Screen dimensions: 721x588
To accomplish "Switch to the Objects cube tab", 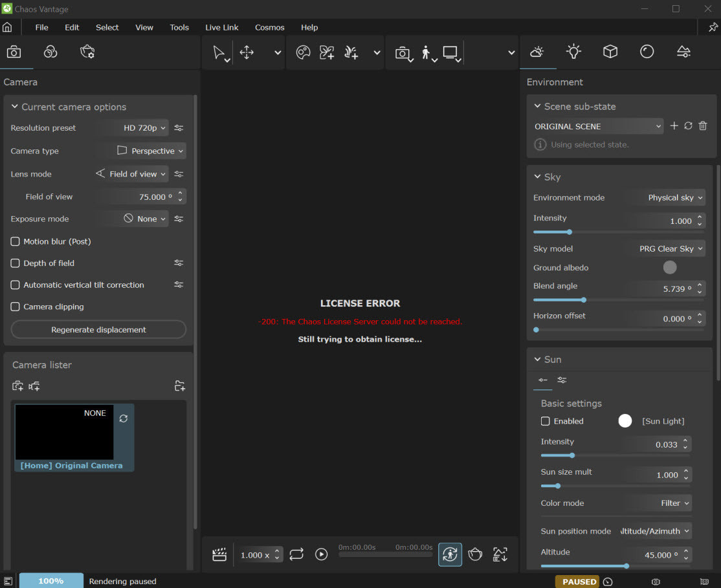I will pyautogui.click(x=610, y=52).
